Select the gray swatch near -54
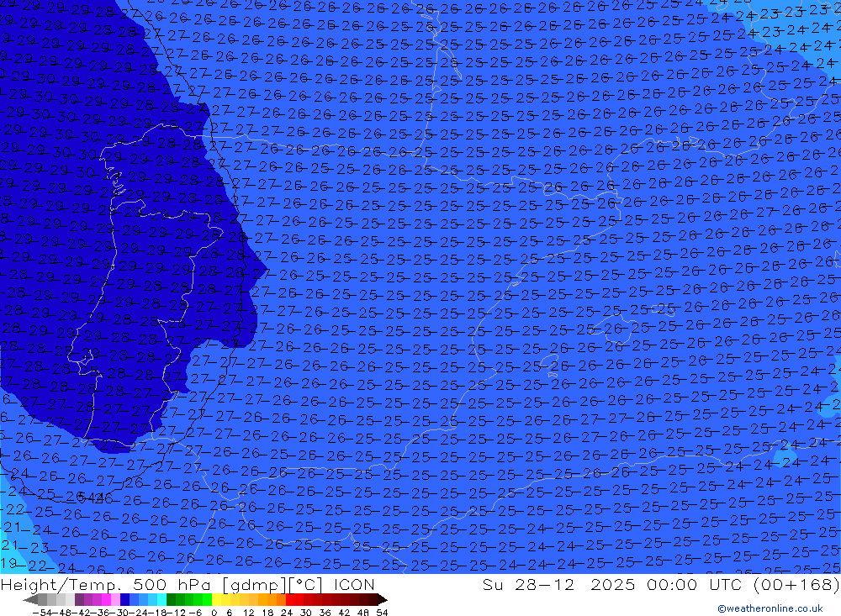Image resolution: width=841 pixels, height=616 pixels. pyautogui.click(x=42, y=600)
